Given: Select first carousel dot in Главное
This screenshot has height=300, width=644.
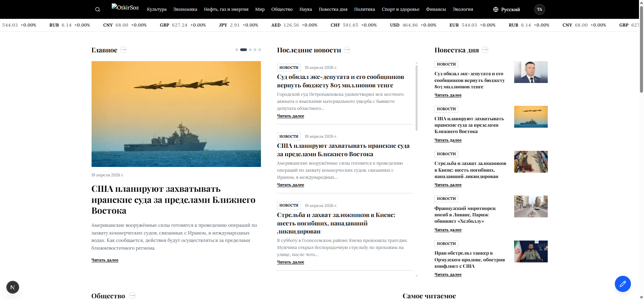Looking at the screenshot, I should [237, 50].
